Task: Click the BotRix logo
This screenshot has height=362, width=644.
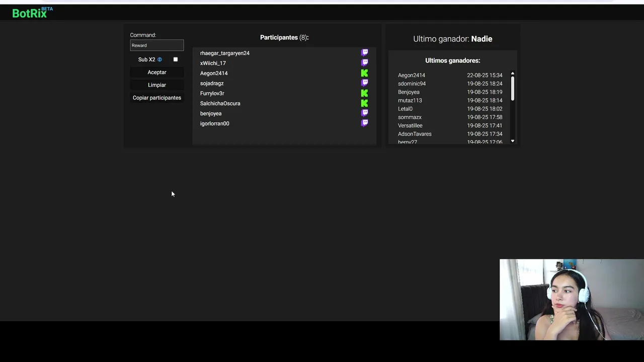Action: click(x=32, y=13)
